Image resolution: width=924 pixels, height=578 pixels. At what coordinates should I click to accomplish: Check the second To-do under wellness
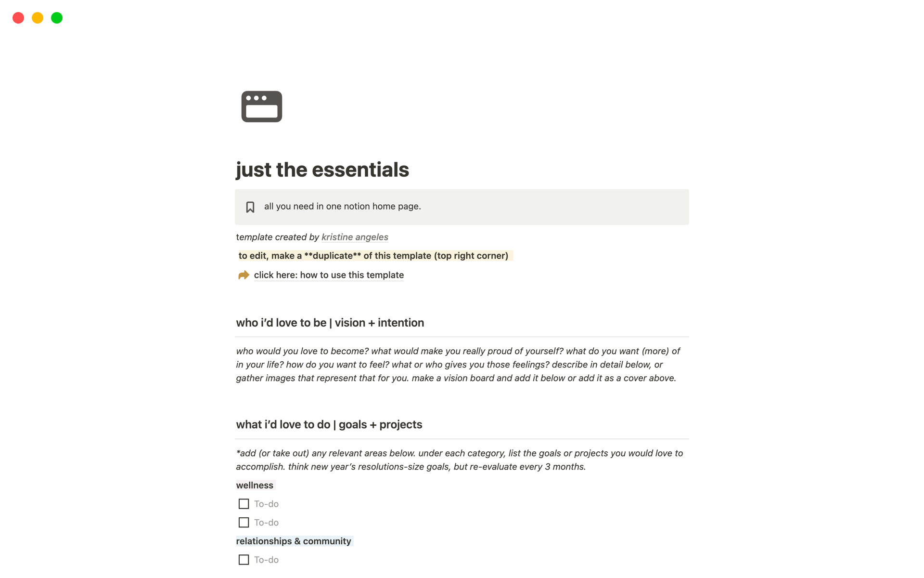[244, 523]
